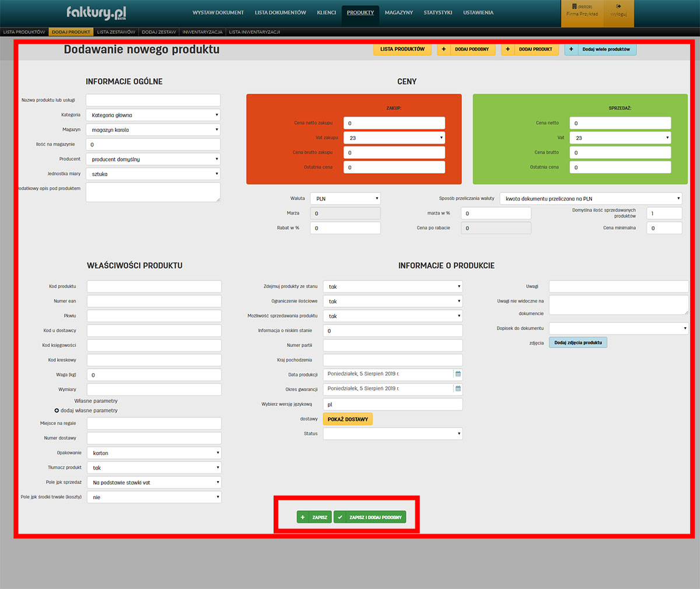Viewport: 700px width, 589px height.
Task: Expand the Opakowanie dropdown showing karton
Action: coord(154,453)
